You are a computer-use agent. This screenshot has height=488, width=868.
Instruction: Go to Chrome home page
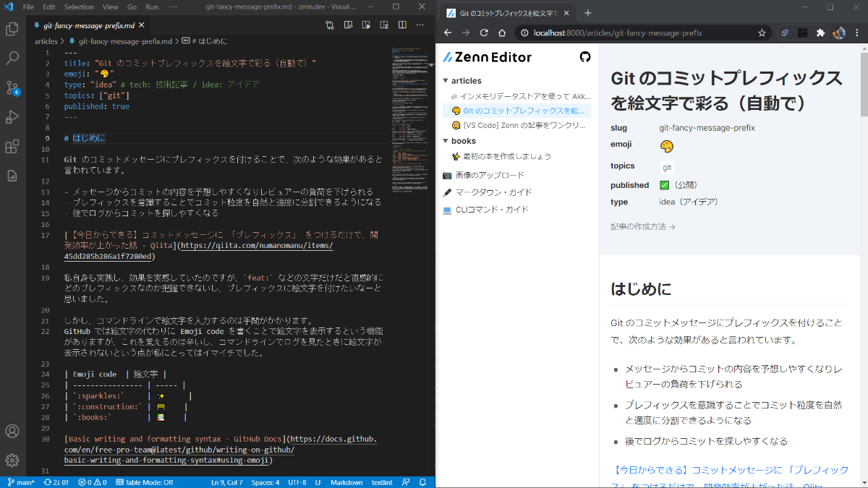click(x=503, y=33)
